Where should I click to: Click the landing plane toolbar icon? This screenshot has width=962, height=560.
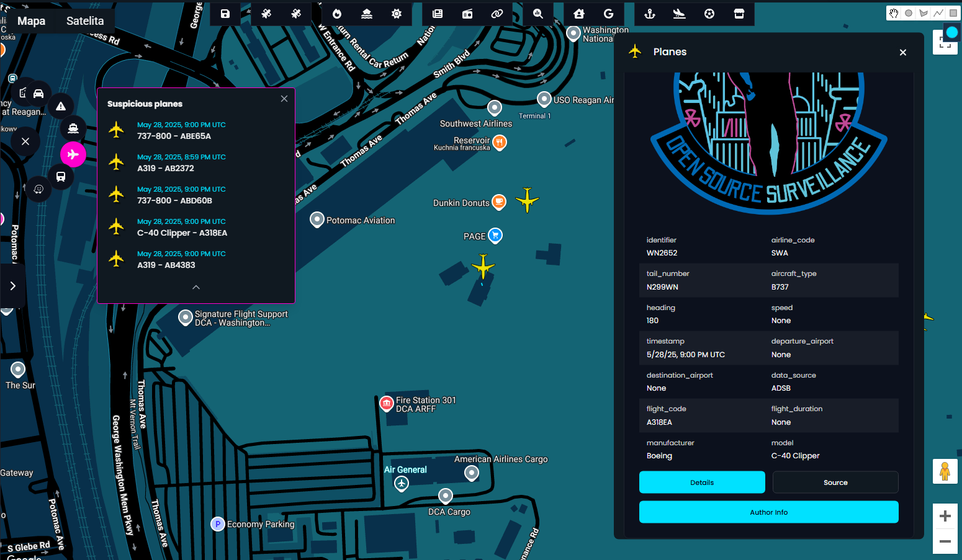[x=680, y=14]
